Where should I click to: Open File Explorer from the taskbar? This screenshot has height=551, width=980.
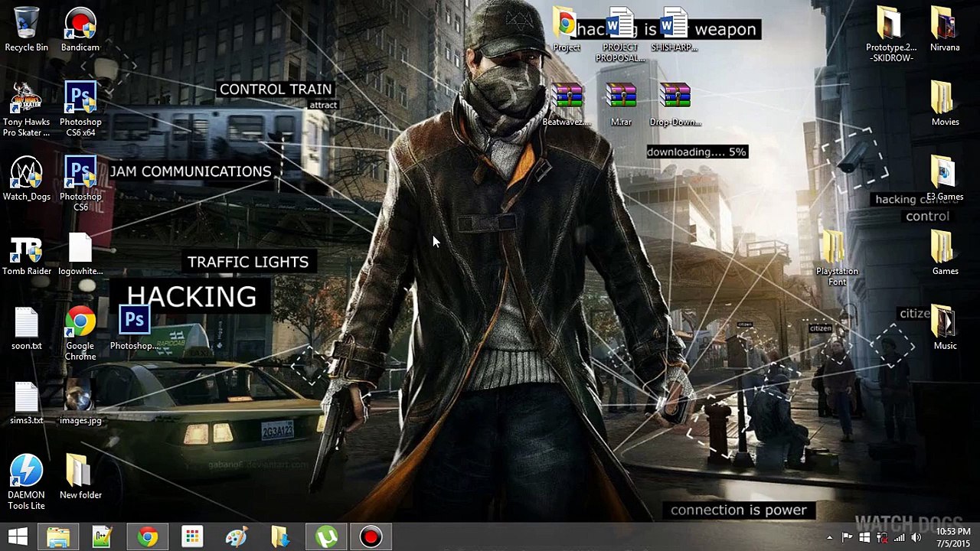[x=58, y=537]
